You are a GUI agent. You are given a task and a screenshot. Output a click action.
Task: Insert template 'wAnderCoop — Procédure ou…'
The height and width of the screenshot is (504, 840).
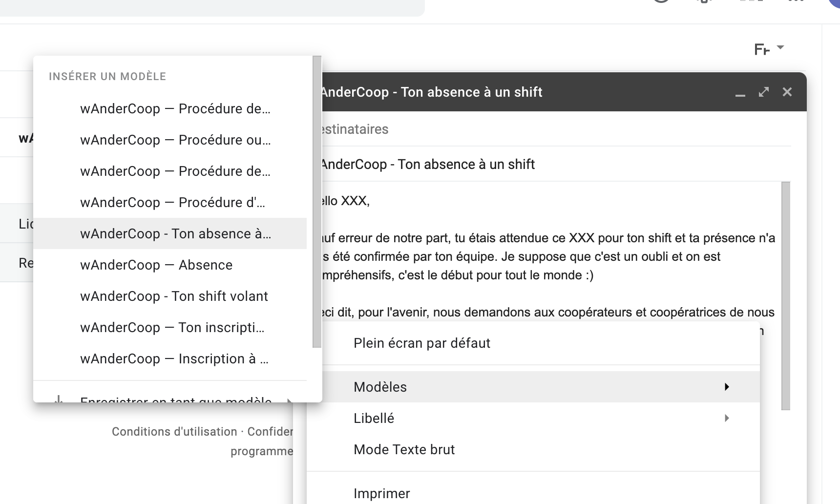click(x=170, y=140)
